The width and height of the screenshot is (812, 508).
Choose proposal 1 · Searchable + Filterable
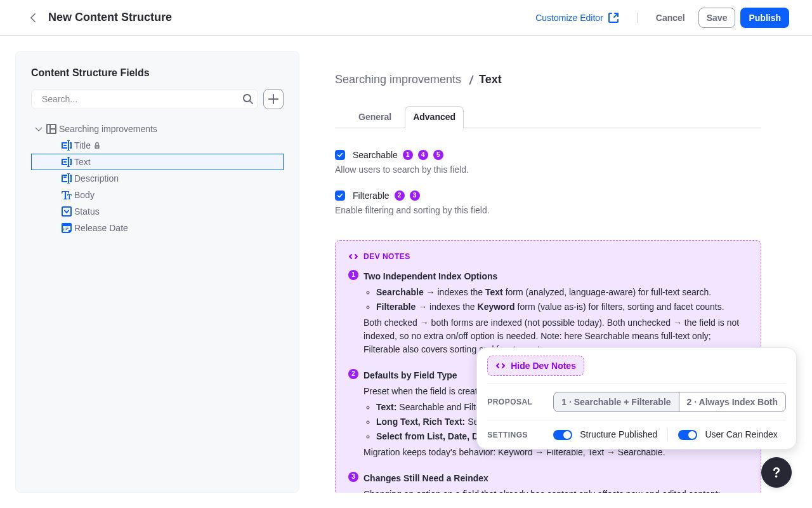tap(616, 402)
